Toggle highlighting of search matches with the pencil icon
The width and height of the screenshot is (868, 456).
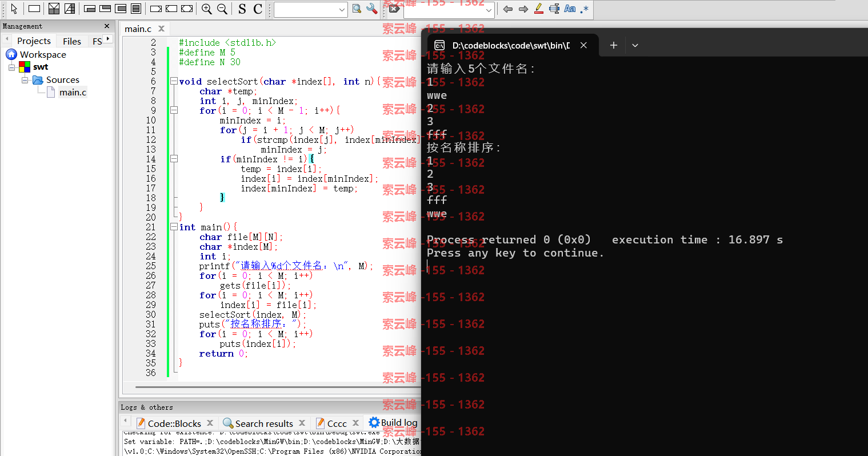pyautogui.click(x=538, y=9)
